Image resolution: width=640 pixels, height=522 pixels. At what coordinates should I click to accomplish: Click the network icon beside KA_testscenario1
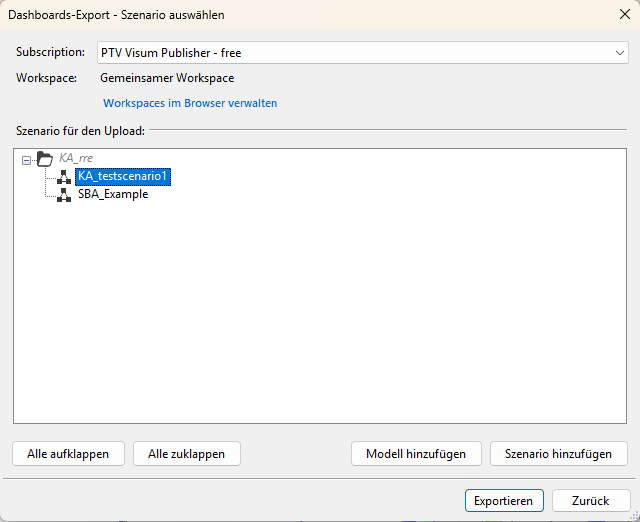click(64, 177)
